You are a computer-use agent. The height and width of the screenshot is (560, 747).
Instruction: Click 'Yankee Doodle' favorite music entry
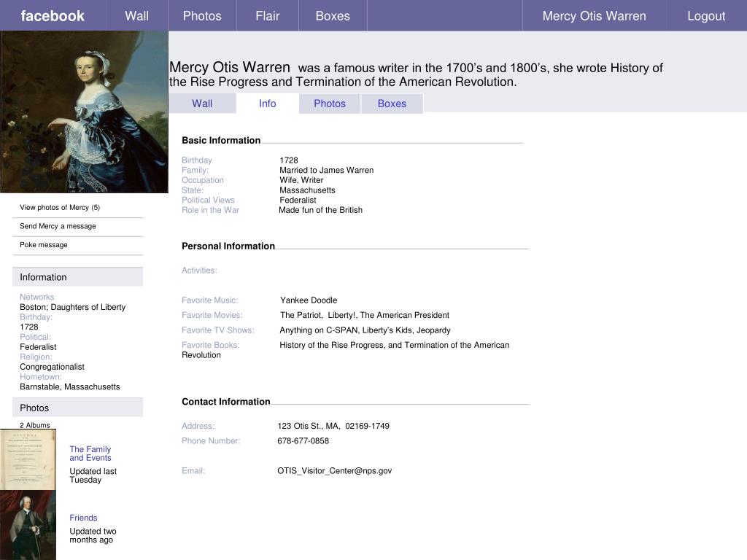coord(309,300)
